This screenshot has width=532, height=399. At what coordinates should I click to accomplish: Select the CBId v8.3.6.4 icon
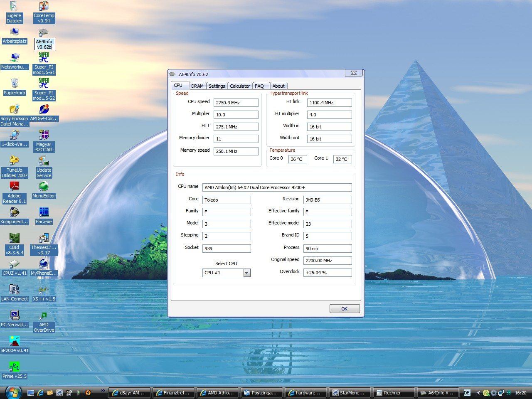pos(14,244)
